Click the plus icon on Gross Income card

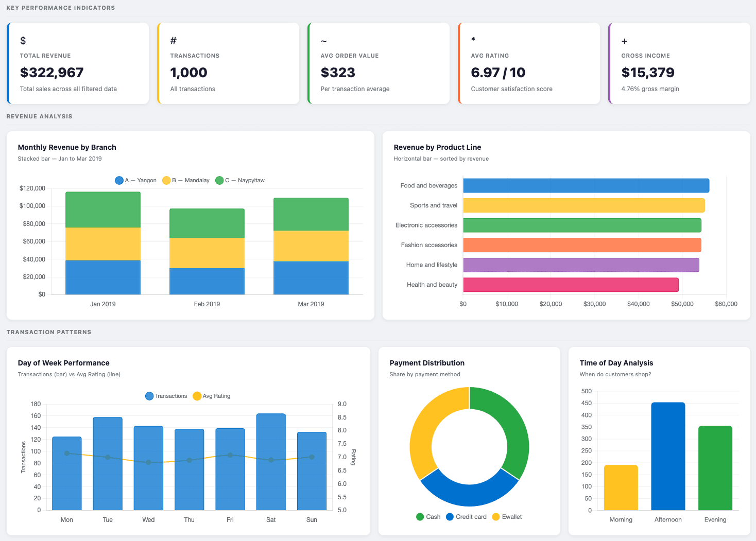(624, 40)
